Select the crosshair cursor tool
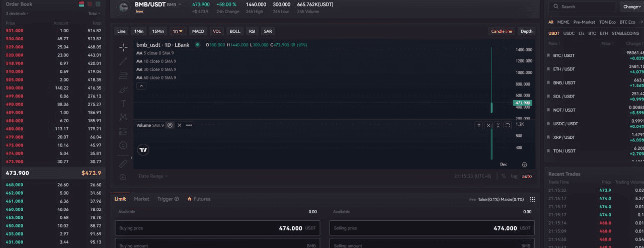The width and height of the screenshot is (644, 248). (x=123, y=47)
